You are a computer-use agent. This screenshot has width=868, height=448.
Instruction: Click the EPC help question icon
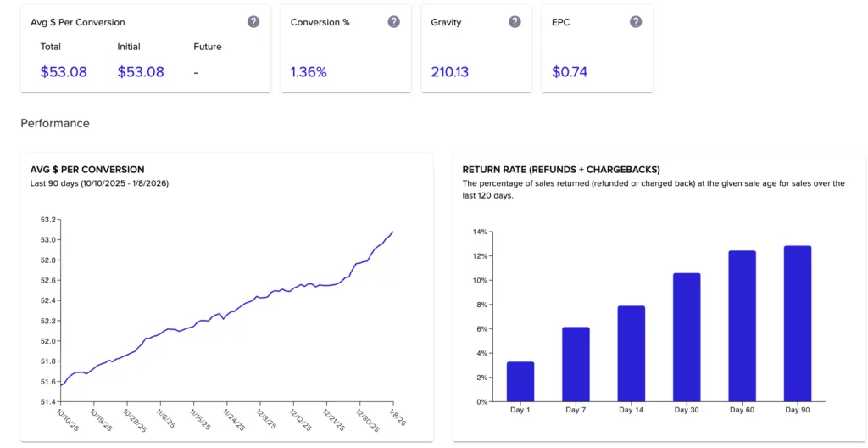point(636,22)
